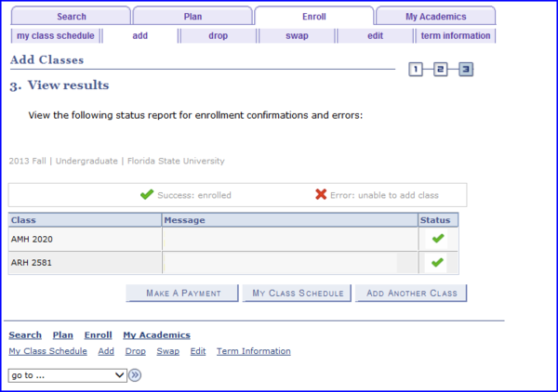Follow the bottom Enroll link
Screen dimensions: 558x392
(99, 334)
